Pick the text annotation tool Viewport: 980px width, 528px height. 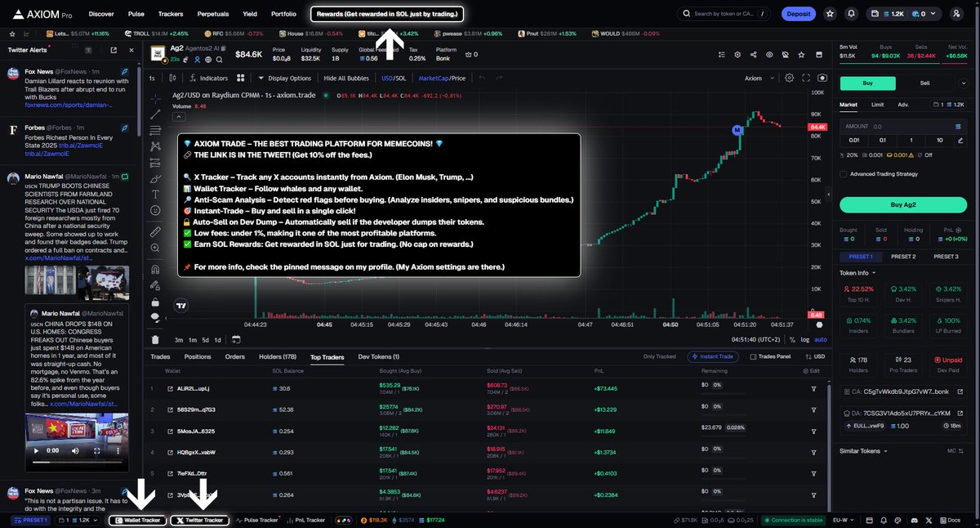click(155, 195)
